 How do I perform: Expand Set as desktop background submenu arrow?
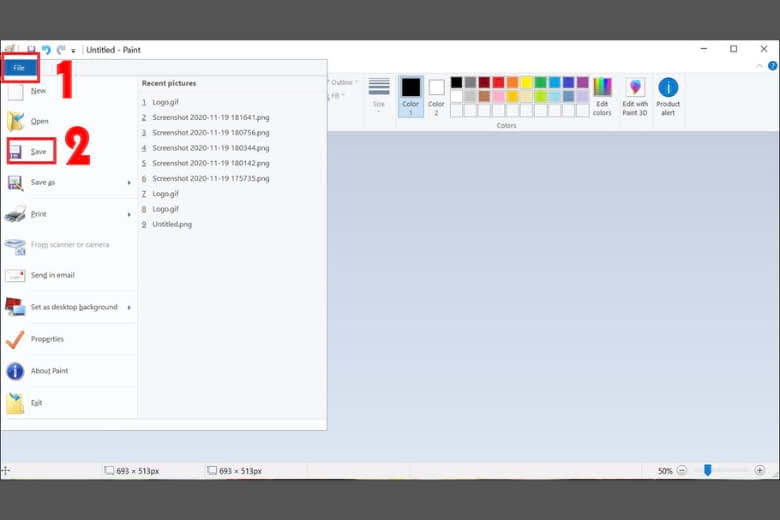129,308
